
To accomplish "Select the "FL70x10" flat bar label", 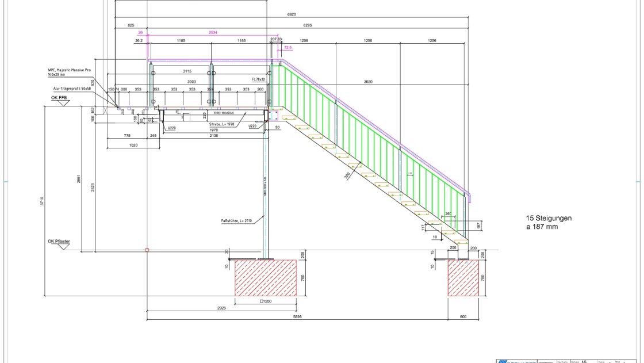I will point(258,79).
